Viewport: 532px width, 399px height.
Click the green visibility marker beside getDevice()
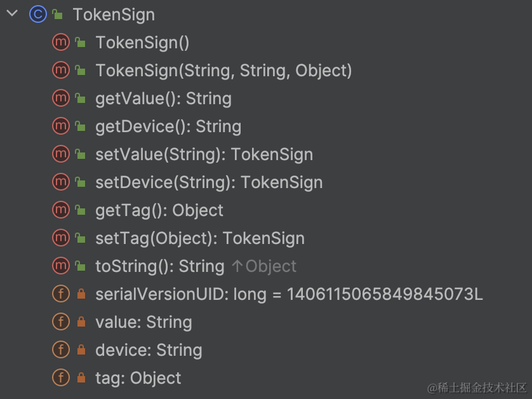80,126
